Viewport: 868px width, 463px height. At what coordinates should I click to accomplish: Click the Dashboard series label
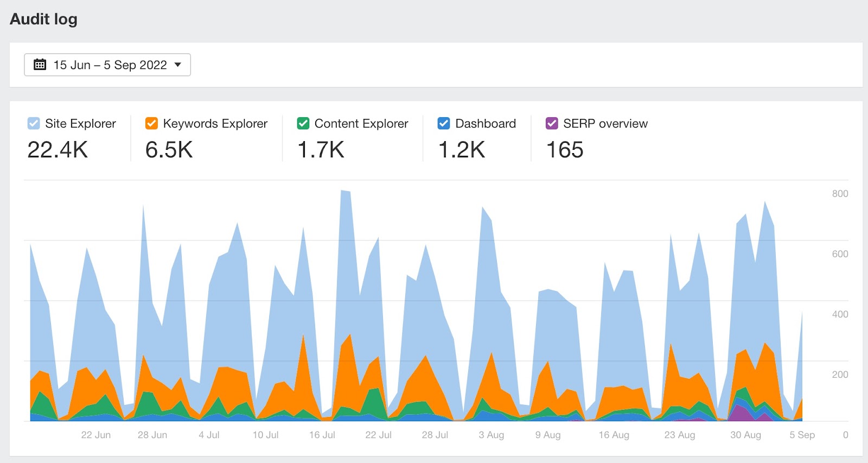click(486, 124)
